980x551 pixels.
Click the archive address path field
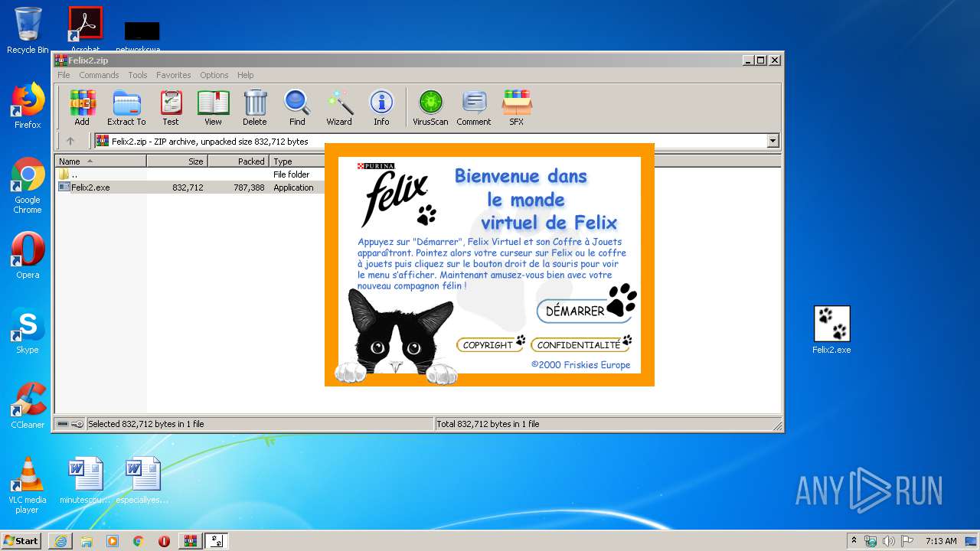coord(430,141)
